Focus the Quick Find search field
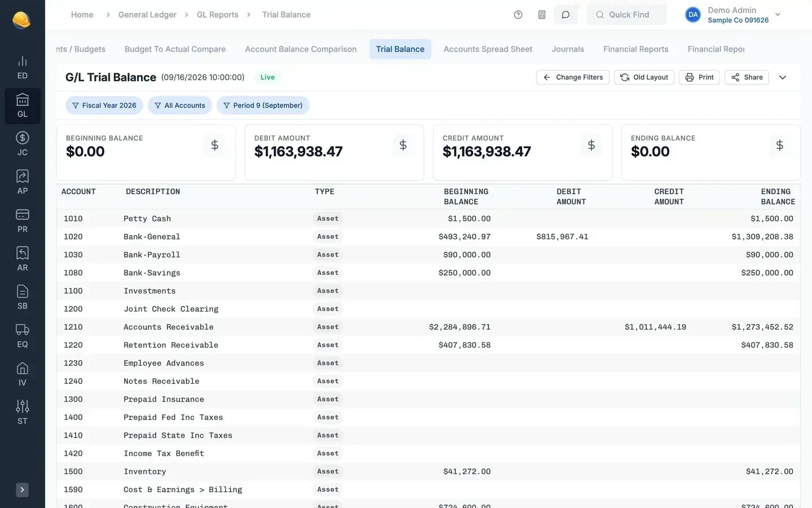The height and width of the screenshot is (508, 812). click(626, 15)
